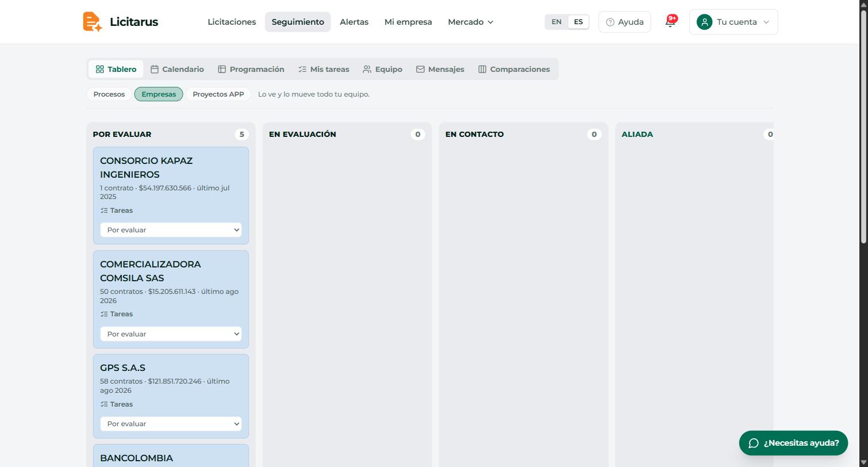Open the COMERCIALIZADORA COMSILA SAS company title

(151, 271)
